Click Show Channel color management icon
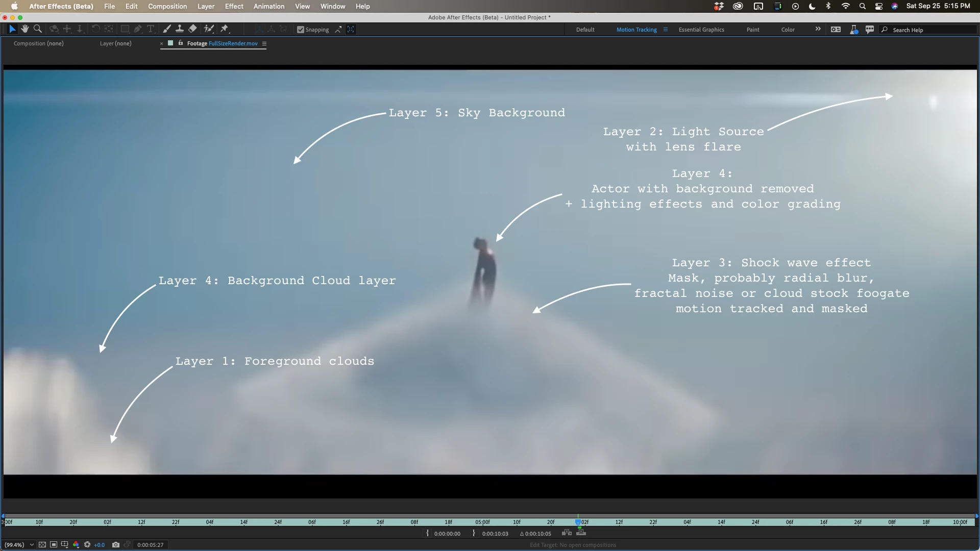This screenshot has width=980, height=551. 76,545
